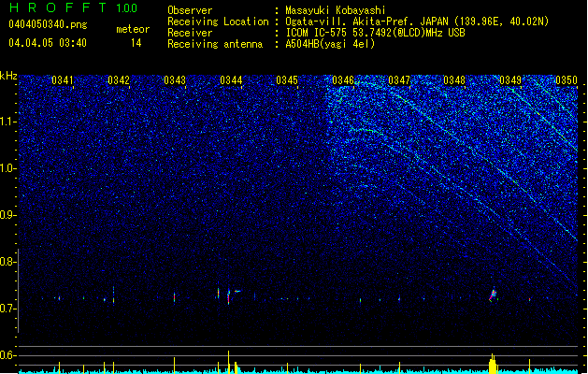Click the 0344 time marker
588x374 pixels.
(231, 80)
